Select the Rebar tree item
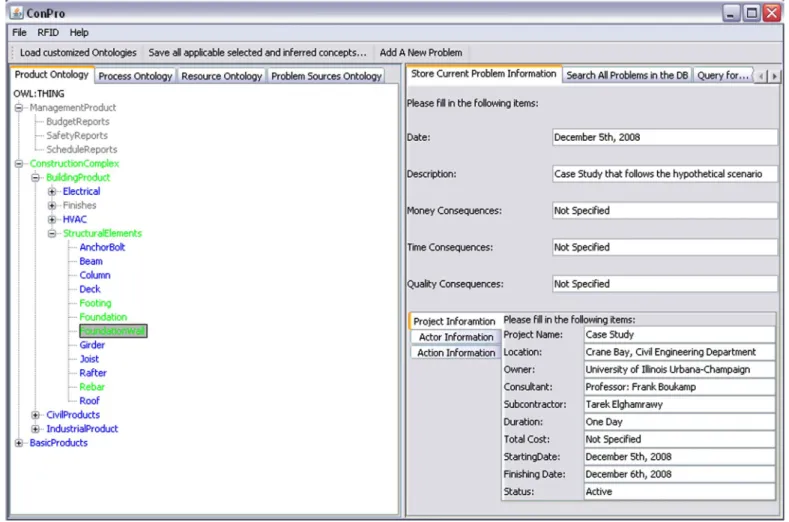This screenshot has height=522, width=789. click(x=92, y=387)
